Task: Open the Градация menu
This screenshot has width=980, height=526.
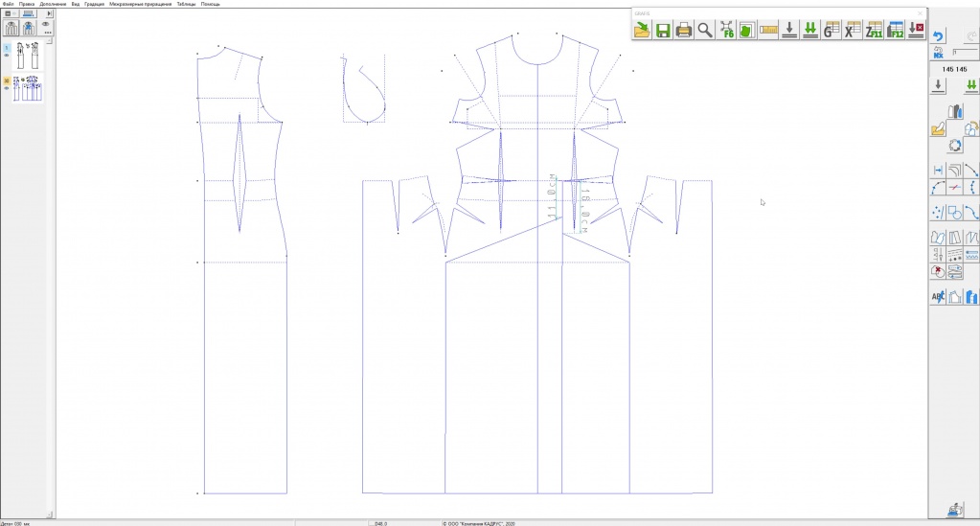Action: tap(94, 5)
